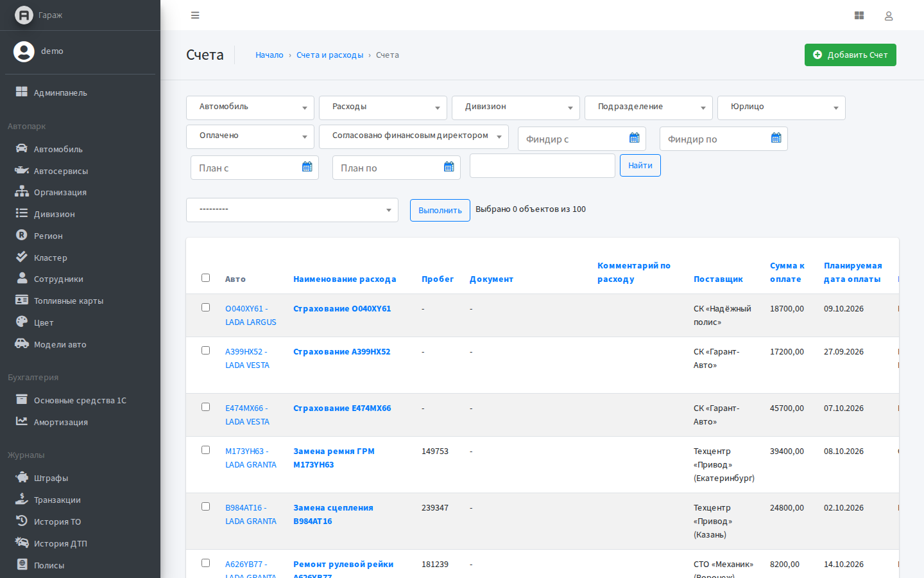Screen dimensions: 924x578
Task: Expand the bulk action dropdown with dashes
Action: (x=292, y=210)
